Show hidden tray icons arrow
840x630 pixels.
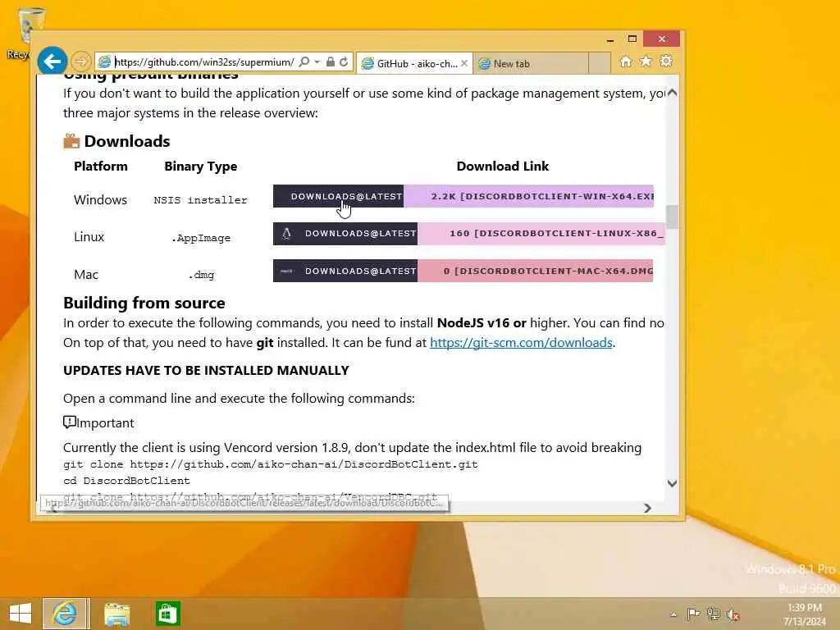tap(673, 614)
